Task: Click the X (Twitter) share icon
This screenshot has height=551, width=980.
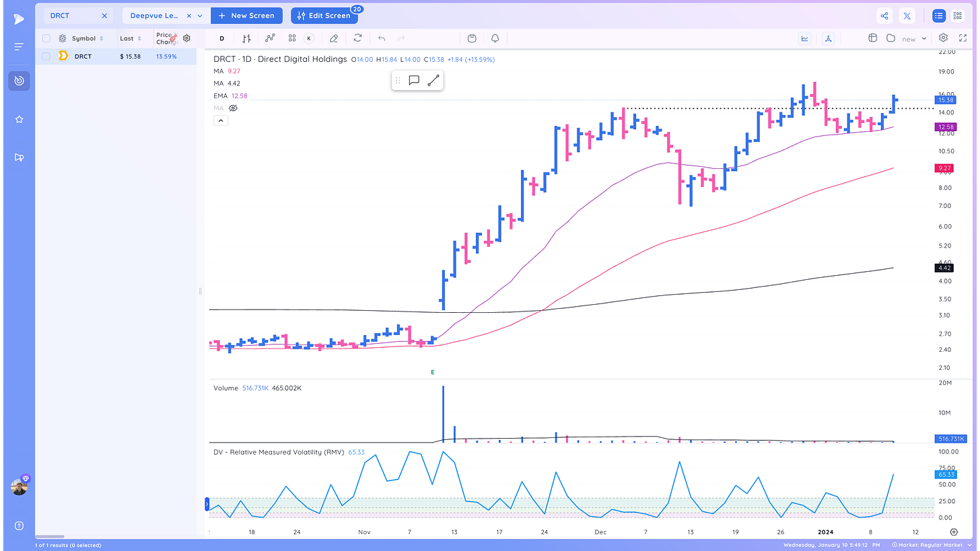Action: coord(907,15)
